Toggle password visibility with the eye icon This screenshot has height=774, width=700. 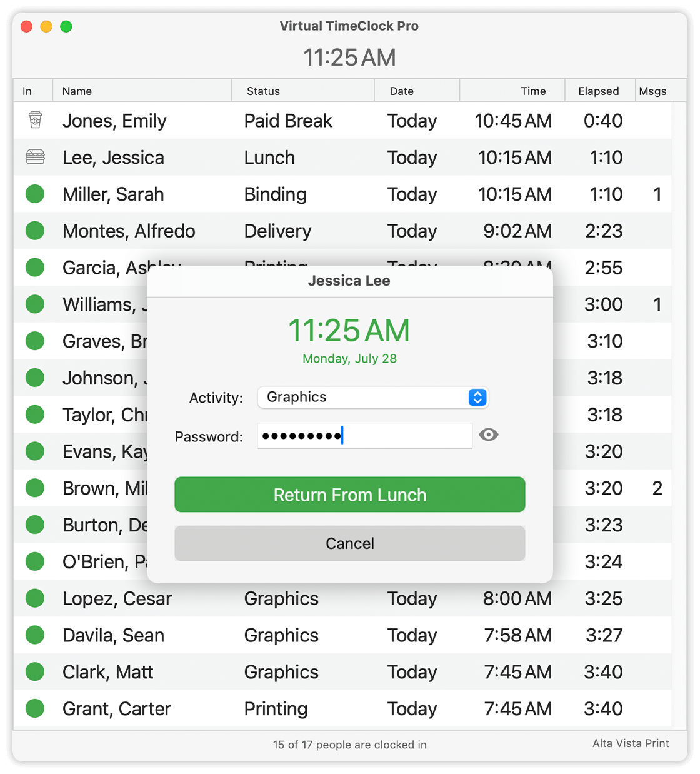pos(489,435)
